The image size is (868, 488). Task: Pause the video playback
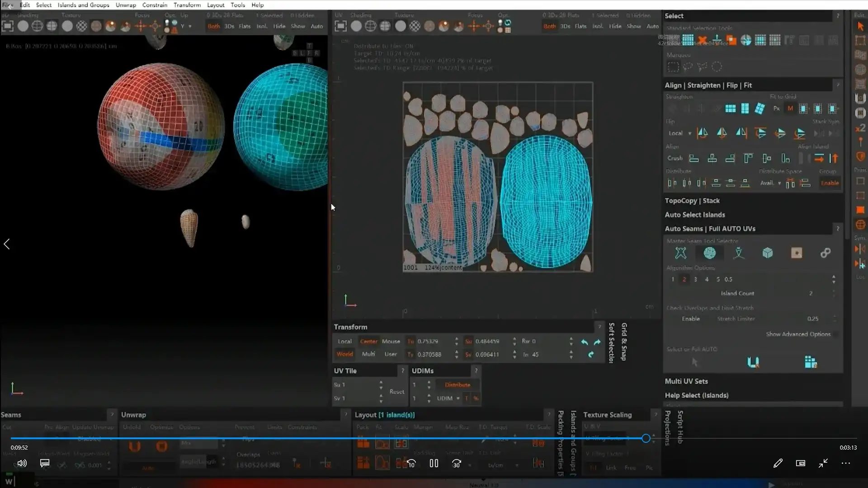click(434, 463)
